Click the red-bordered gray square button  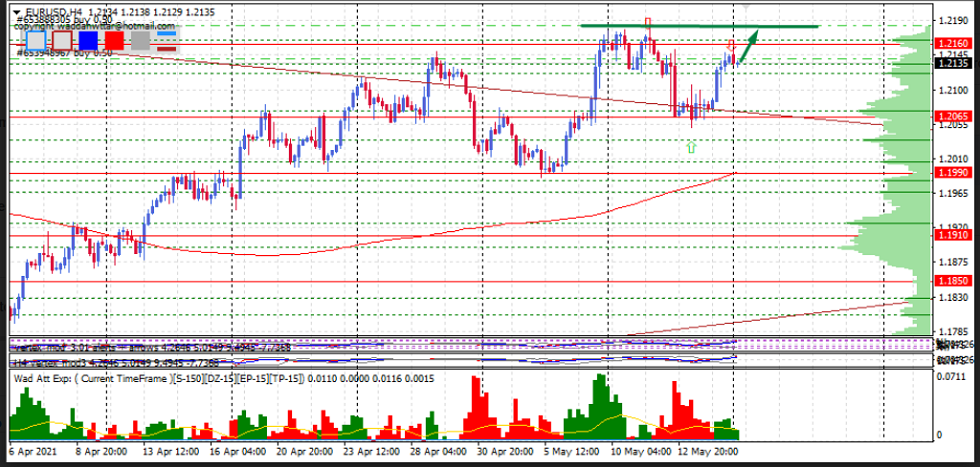tap(62, 41)
